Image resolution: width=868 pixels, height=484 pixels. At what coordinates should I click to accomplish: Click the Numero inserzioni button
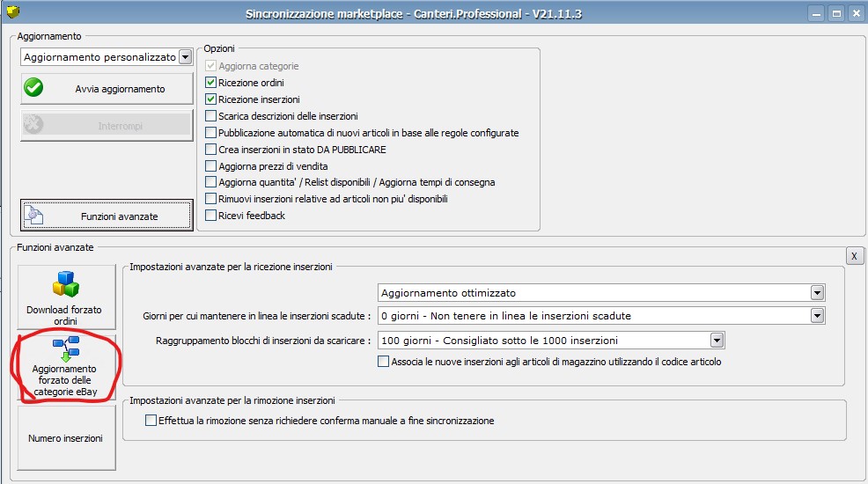[x=66, y=438]
